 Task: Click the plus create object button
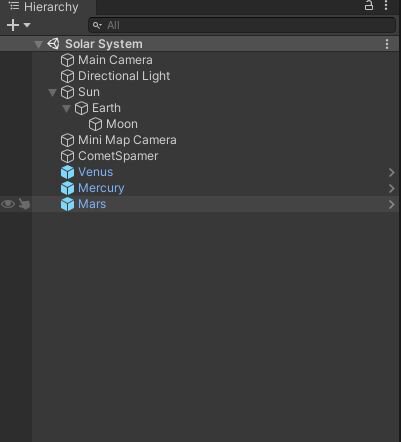coord(13,25)
